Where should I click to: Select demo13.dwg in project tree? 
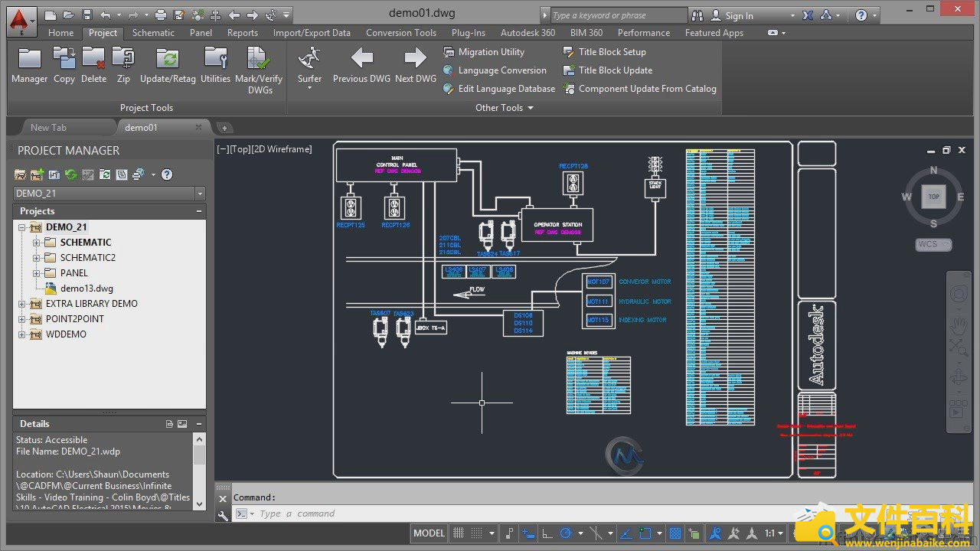coord(87,289)
